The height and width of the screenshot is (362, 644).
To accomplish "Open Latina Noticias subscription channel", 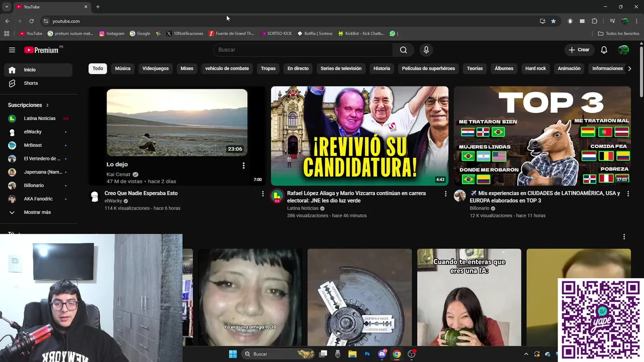I will tap(38, 119).
